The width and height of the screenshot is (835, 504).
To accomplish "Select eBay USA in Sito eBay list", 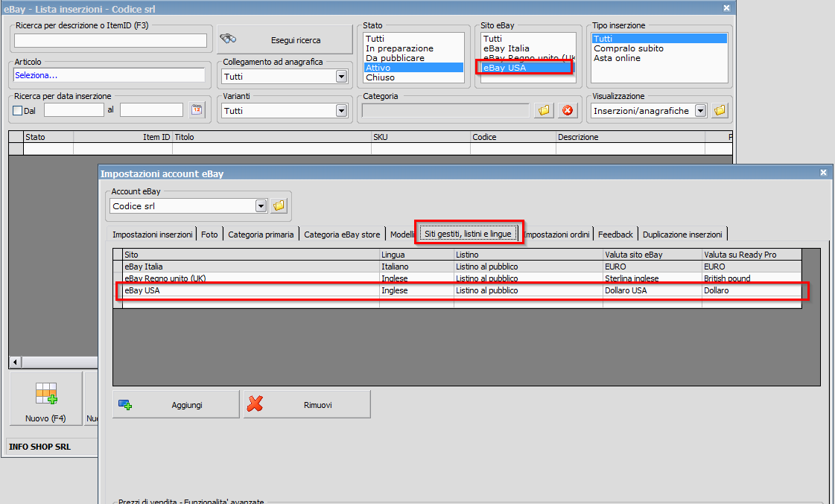I will 528,68.
